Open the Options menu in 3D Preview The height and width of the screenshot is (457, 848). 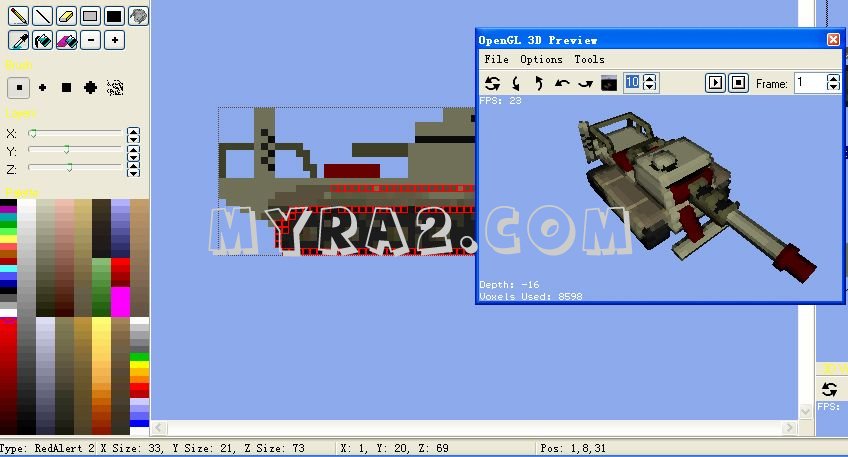point(541,59)
